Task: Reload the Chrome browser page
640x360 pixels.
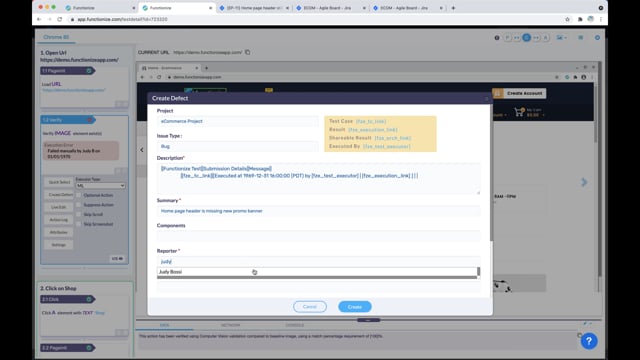Action: coord(60,19)
